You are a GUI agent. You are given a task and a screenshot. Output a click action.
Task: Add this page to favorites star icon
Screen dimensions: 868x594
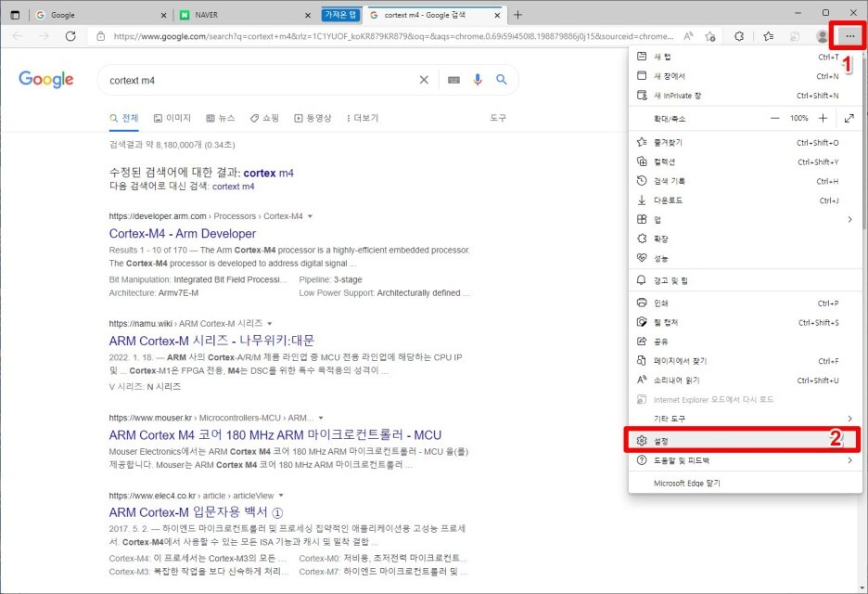pos(710,36)
